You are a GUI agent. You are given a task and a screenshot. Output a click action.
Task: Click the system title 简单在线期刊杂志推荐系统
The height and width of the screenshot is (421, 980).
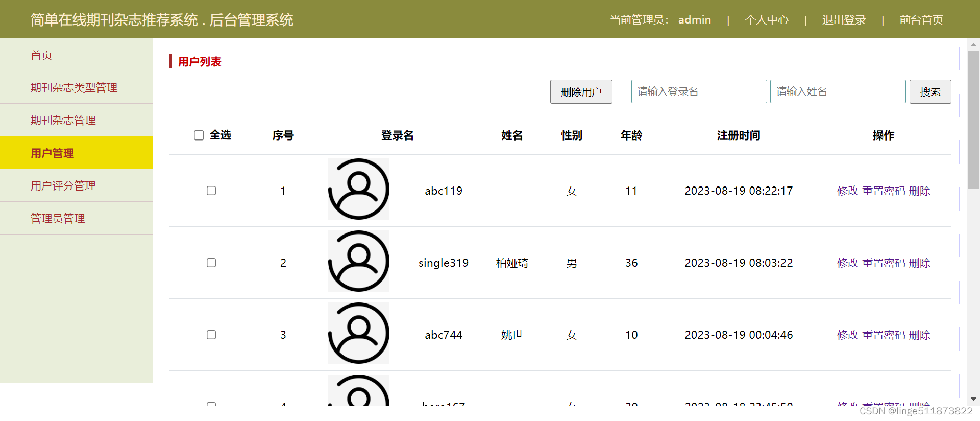point(114,20)
